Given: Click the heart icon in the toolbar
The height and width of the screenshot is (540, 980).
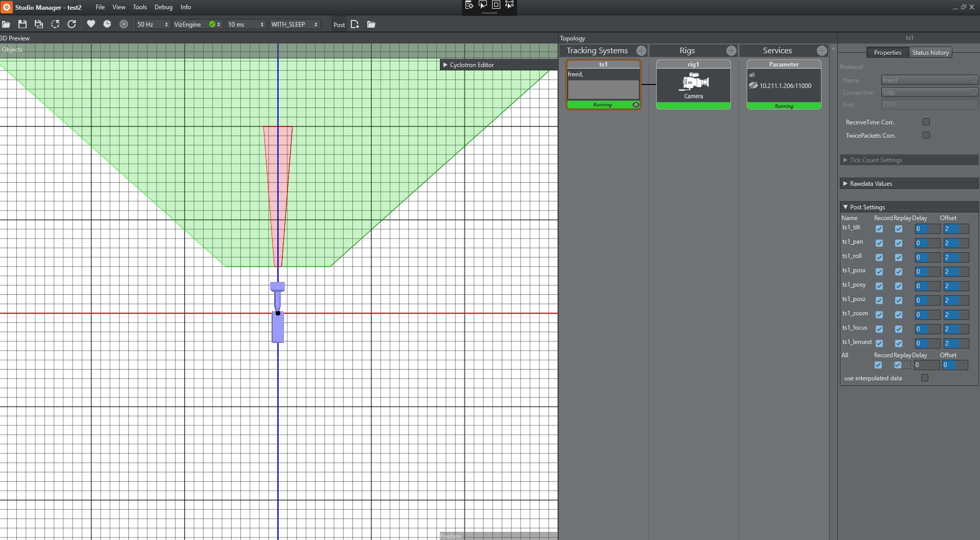Looking at the screenshot, I should 91,24.
